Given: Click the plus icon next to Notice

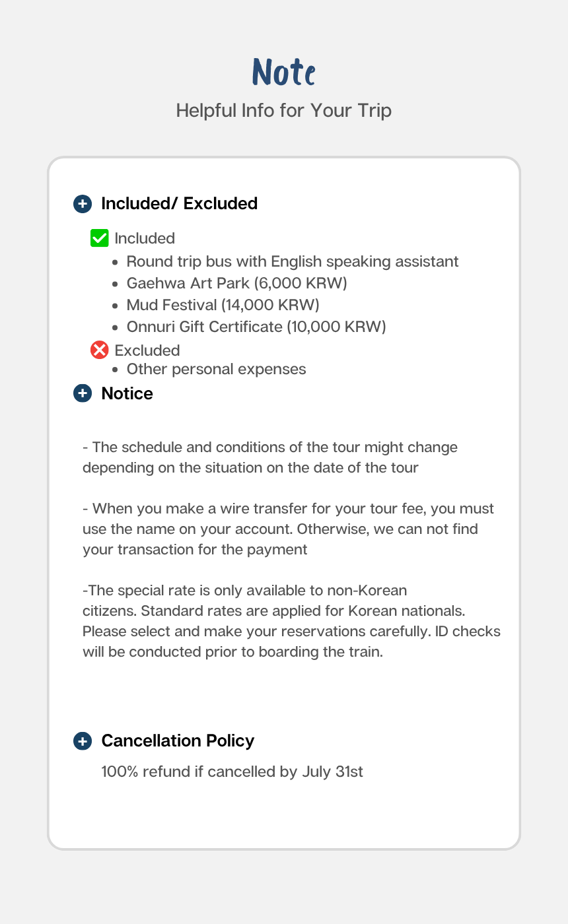Looking at the screenshot, I should click(83, 393).
